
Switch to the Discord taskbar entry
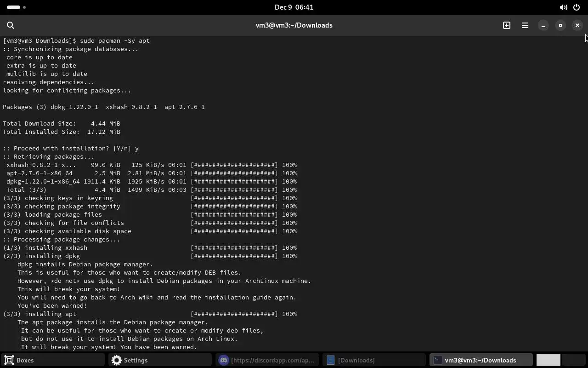coord(267,360)
